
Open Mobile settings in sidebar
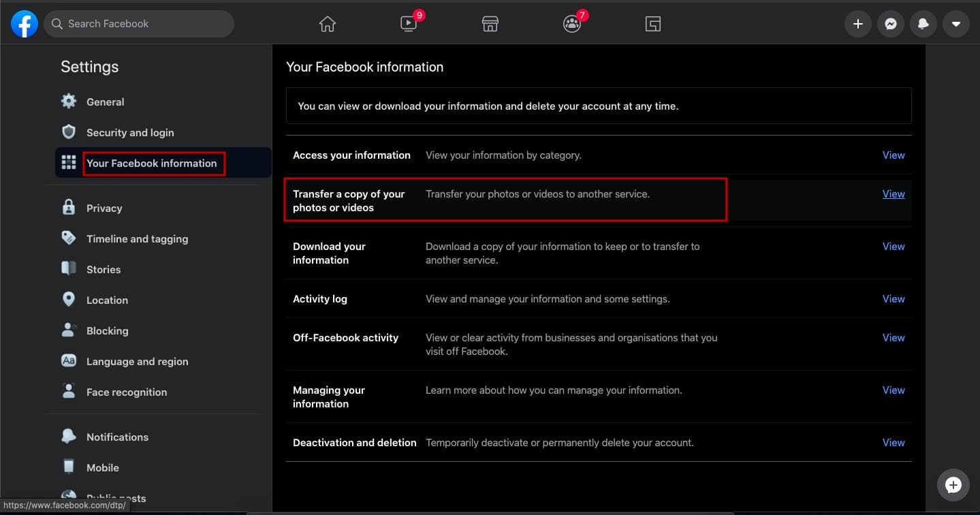(103, 468)
